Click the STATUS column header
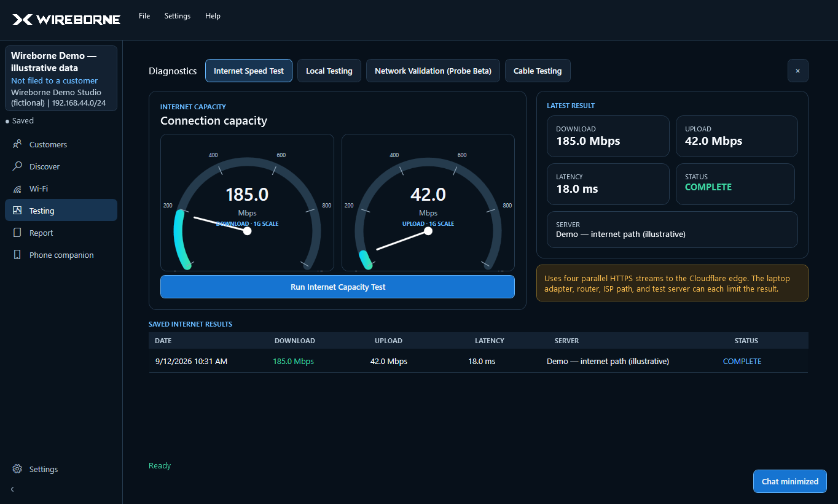 (x=746, y=341)
